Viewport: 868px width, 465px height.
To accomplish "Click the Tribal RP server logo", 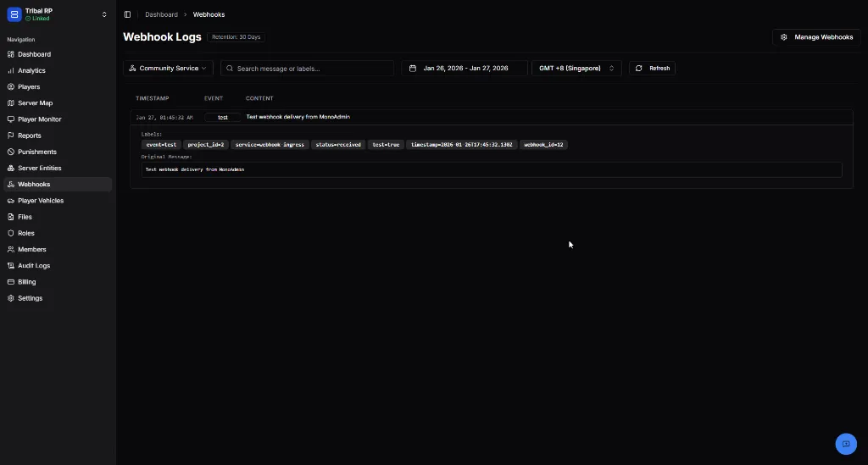I will click(14, 14).
